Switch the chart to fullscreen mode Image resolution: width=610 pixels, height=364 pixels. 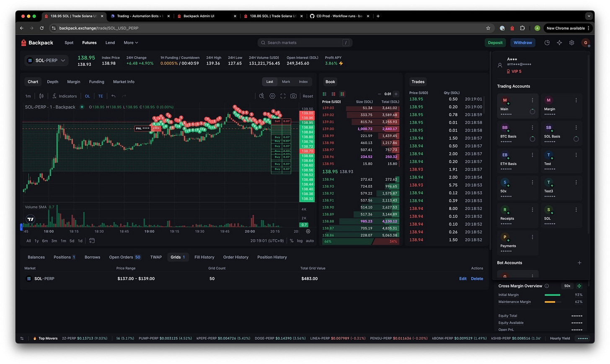click(x=283, y=96)
